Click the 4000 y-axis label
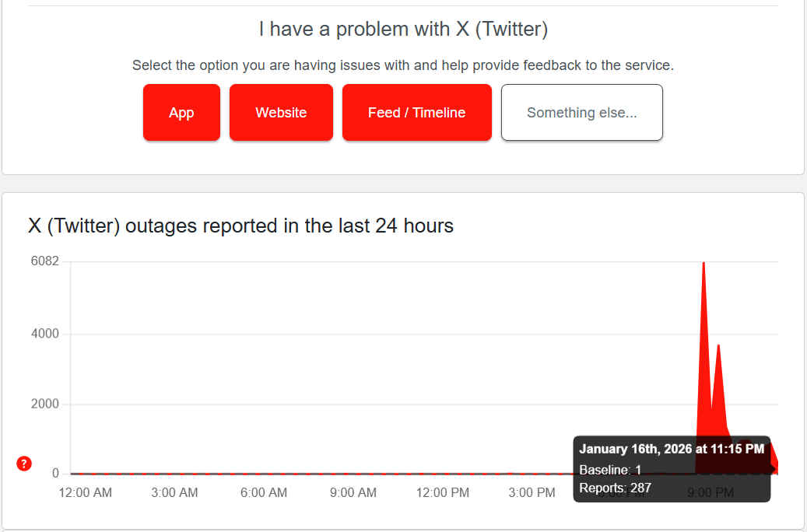807x532 pixels. click(44, 334)
